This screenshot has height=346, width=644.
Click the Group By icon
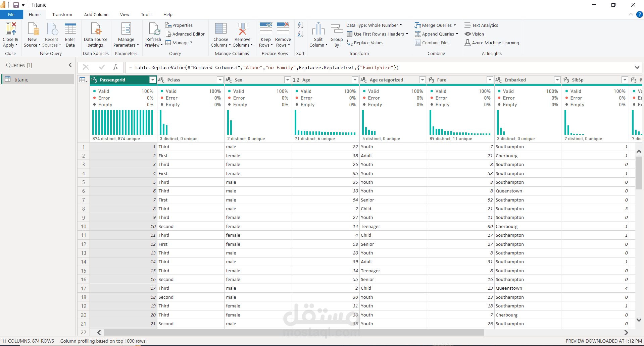pos(337,29)
